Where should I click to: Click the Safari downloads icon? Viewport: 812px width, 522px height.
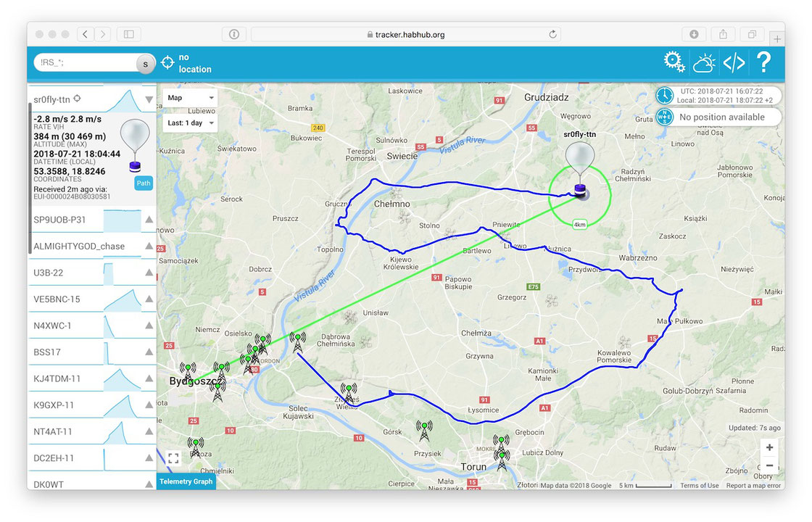point(694,34)
